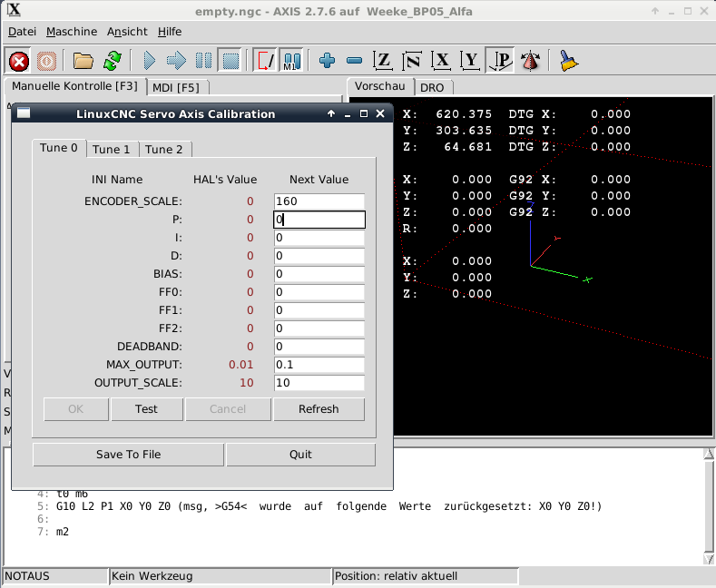Zoom out using the minus icon
Viewport: 716px width, 588px height.
[354, 61]
